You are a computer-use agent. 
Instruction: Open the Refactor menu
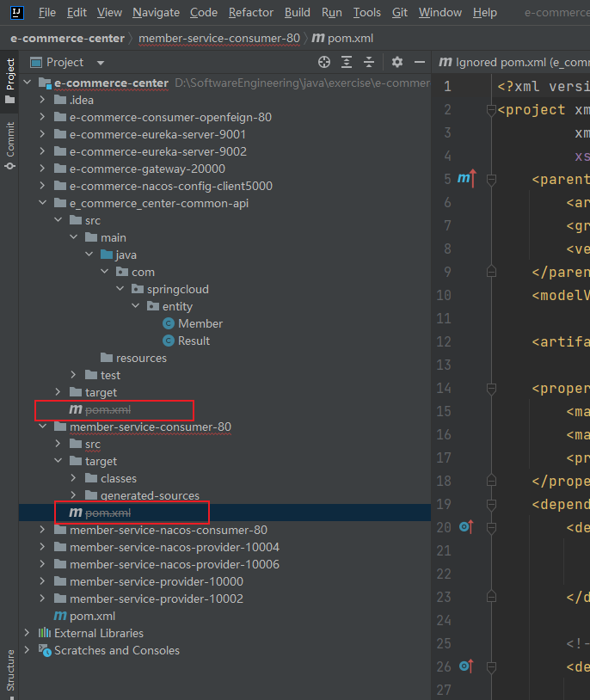point(251,13)
